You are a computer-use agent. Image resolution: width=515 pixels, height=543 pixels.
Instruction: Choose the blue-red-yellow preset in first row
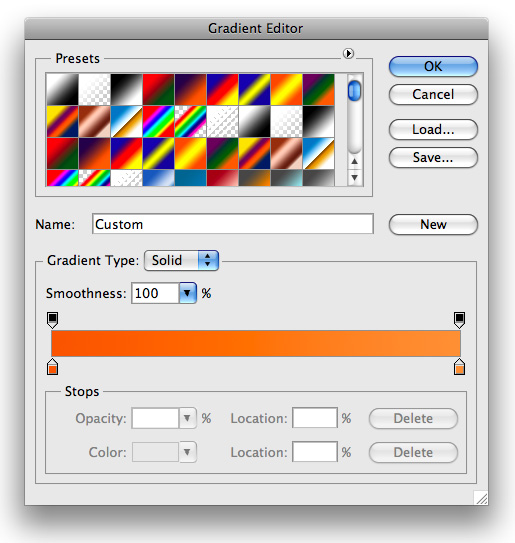coord(222,89)
